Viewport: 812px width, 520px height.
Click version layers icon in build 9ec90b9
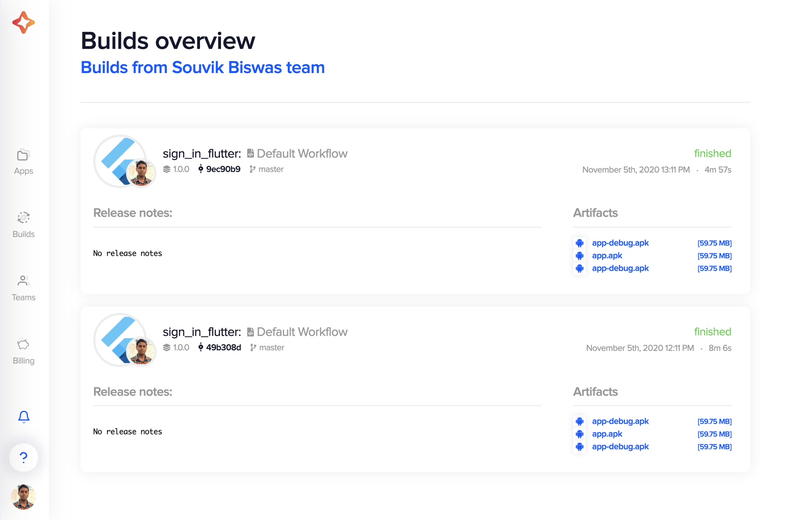click(x=167, y=169)
